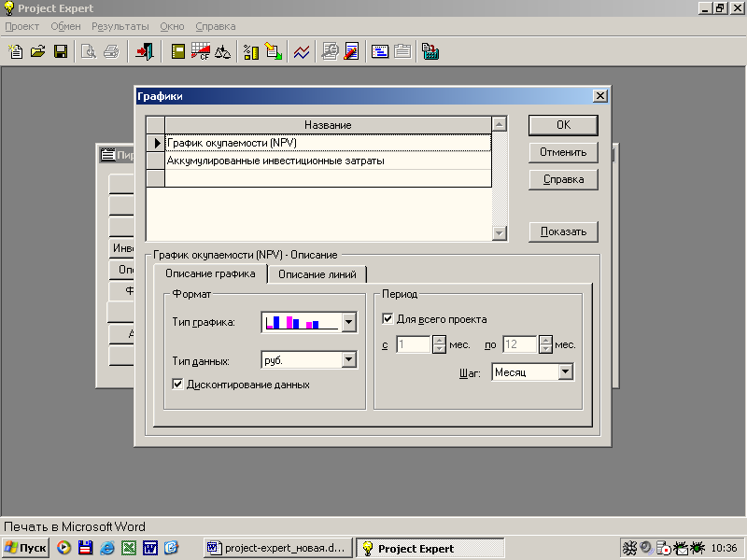Launch Word from quick launch bar
This screenshot has width=747, height=560.
point(150,548)
